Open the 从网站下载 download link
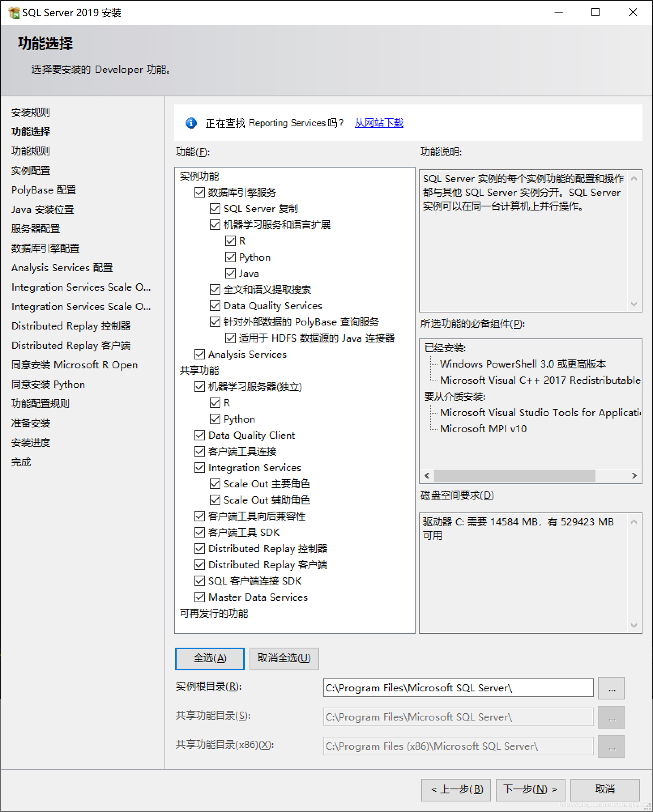 (379, 123)
